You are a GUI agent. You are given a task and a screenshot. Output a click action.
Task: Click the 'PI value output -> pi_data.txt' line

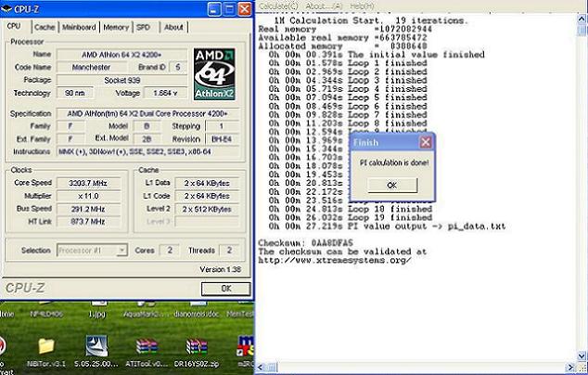point(387,226)
